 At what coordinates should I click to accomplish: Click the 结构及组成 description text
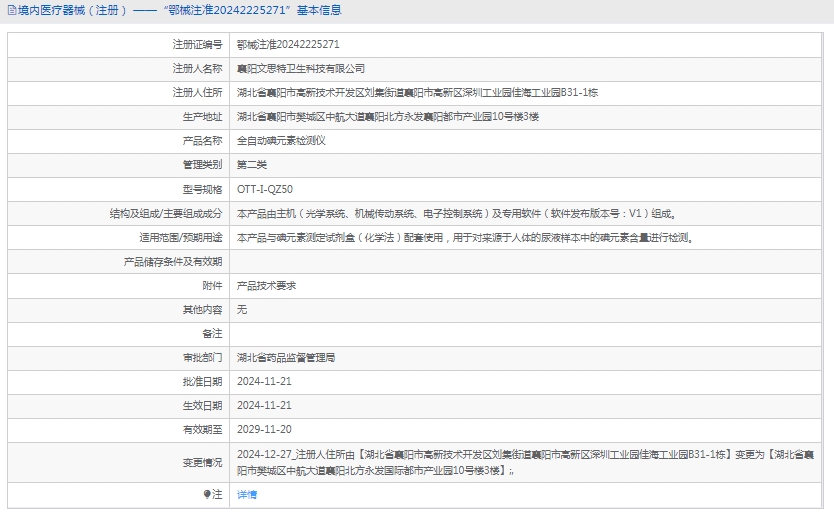[456, 214]
